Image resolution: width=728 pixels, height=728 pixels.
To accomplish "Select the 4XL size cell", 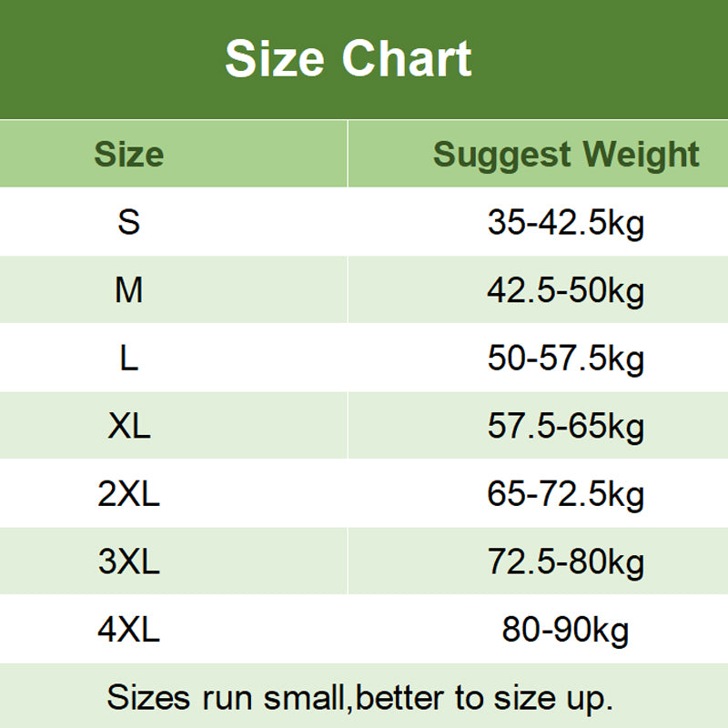I will coord(129,630).
